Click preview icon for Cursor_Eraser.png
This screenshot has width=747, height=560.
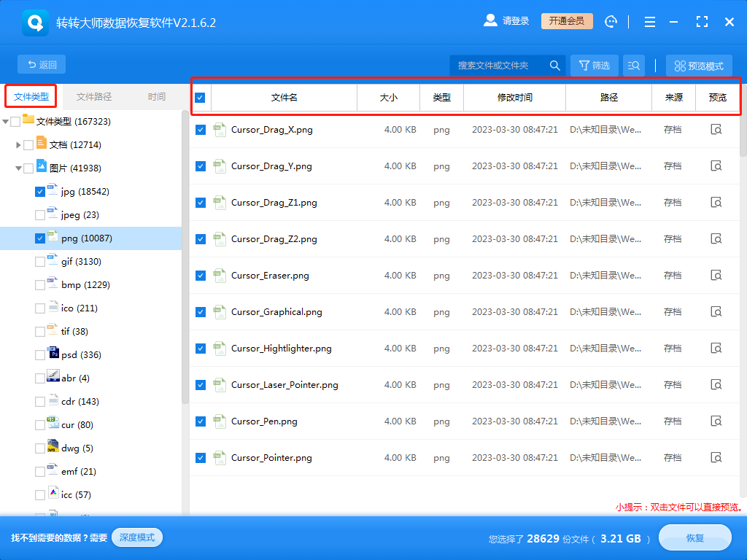click(x=716, y=275)
